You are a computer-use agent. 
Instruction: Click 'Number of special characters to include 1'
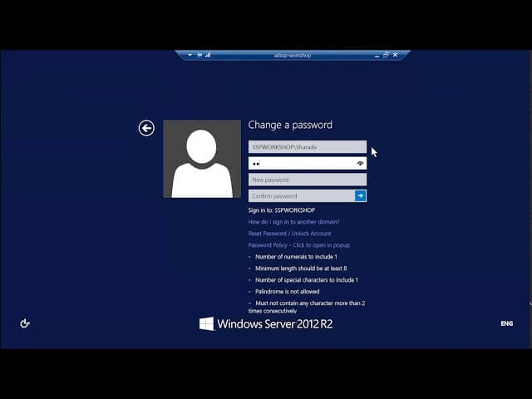pos(307,280)
